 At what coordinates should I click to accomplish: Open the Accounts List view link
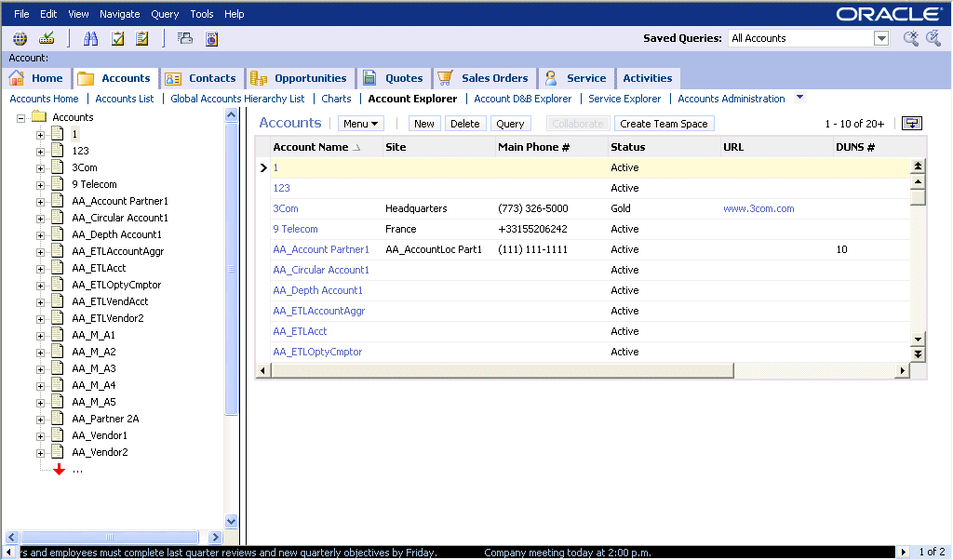pos(125,99)
